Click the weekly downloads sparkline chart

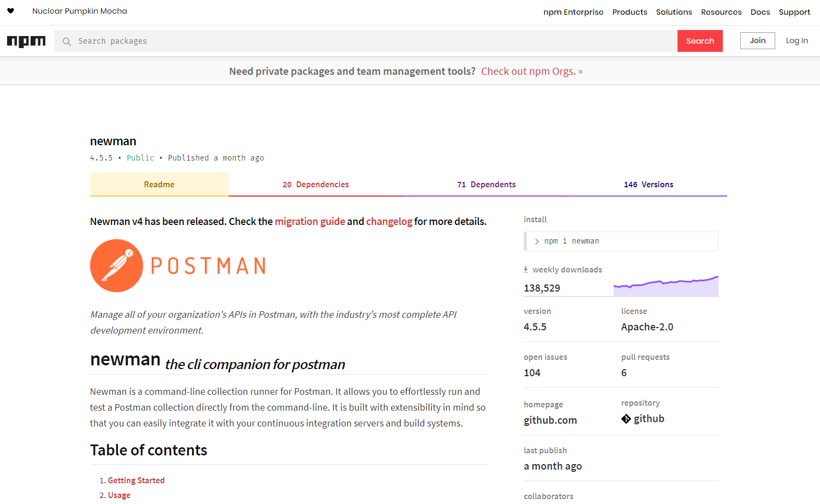pos(666,286)
